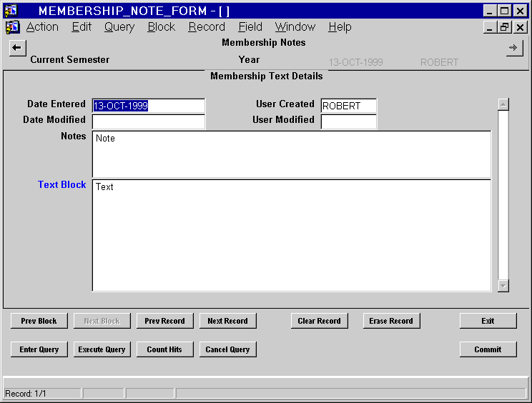Click the Membership Text Details heading

266,76
